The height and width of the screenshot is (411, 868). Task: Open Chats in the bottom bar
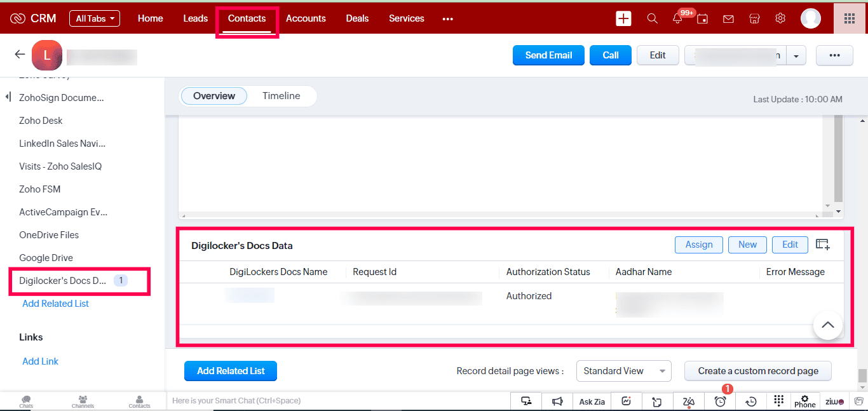pos(26,401)
